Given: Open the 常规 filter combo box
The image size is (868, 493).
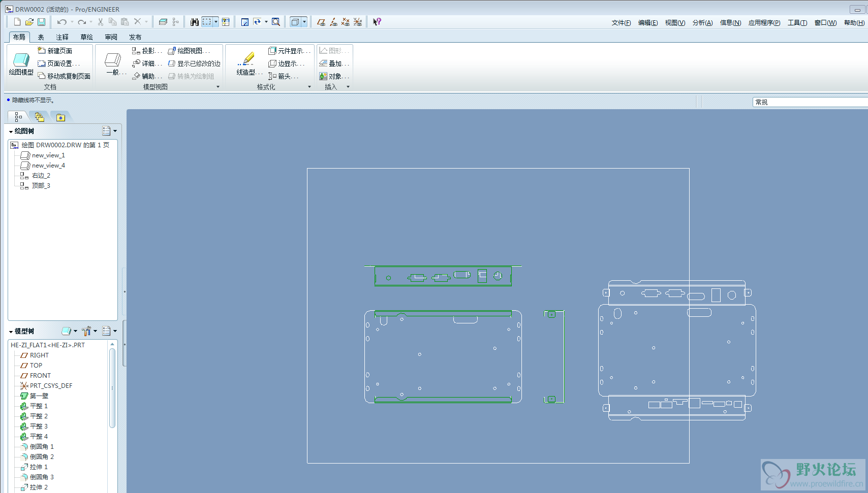Looking at the screenshot, I should pos(810,102).
